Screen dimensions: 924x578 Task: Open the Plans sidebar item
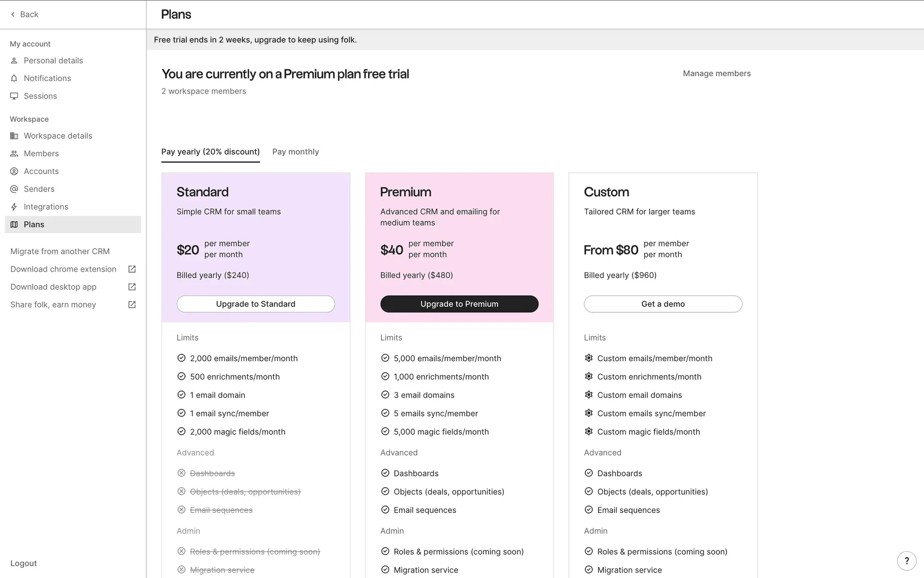click(34, 224)
